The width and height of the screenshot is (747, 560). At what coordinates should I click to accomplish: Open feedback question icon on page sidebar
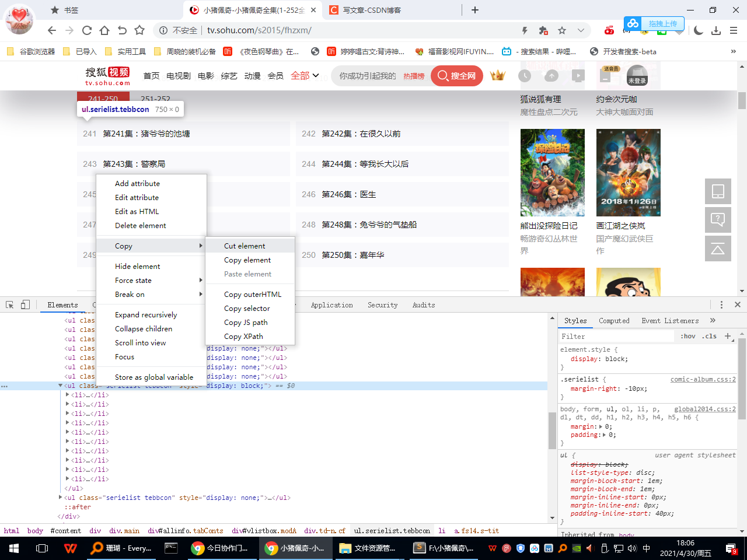pyautogui.click(x=718, y=220)
